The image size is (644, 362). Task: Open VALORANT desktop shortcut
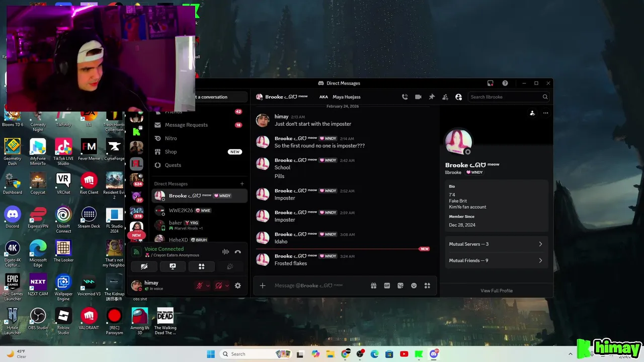click(89, 319)
